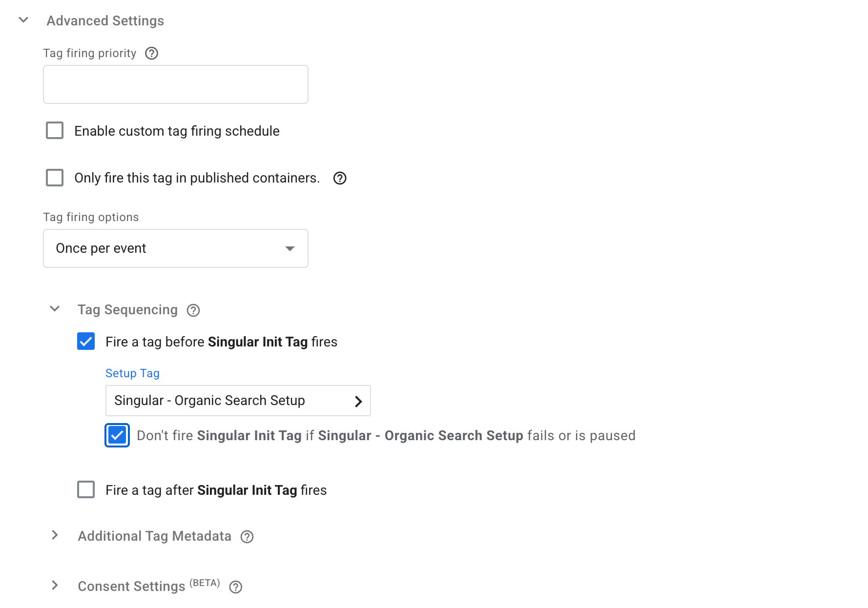Open the Once per event dropdown

point(175,248)
